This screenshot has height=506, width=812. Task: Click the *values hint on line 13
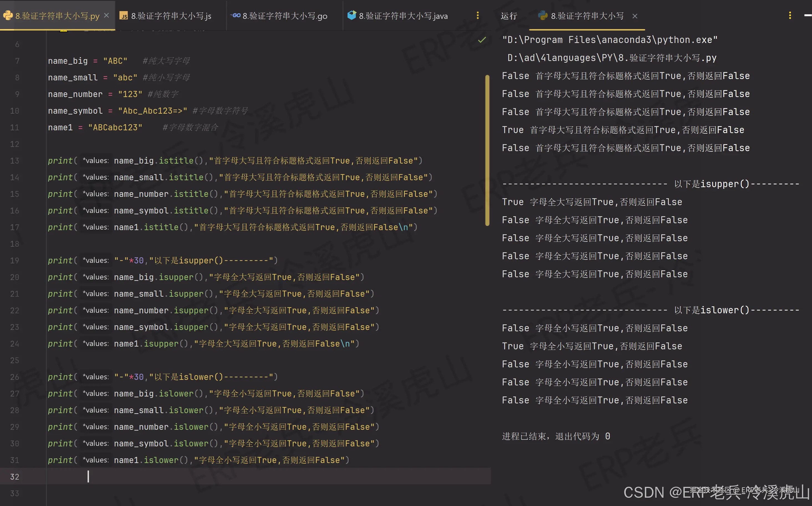coord(96,161)
